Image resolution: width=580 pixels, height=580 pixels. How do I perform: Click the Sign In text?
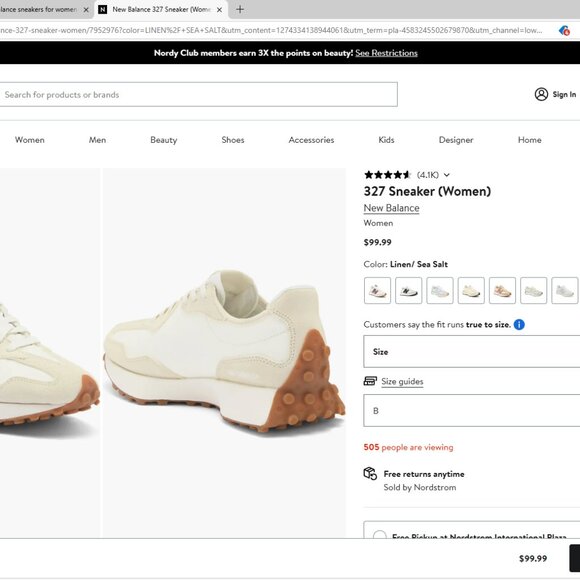[564, 95]
